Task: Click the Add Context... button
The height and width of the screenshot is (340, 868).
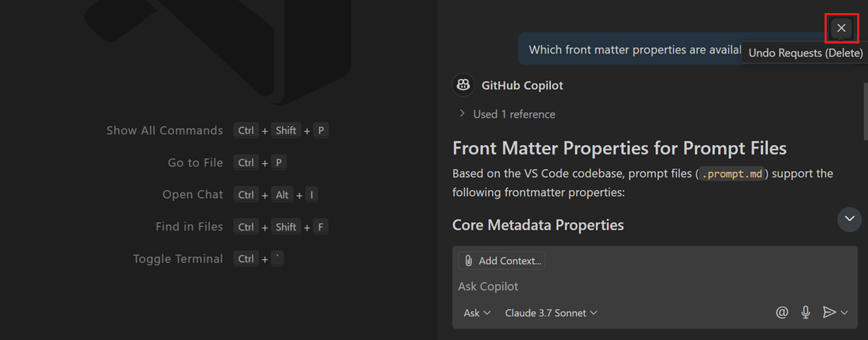Action: (x=502, y=260)
